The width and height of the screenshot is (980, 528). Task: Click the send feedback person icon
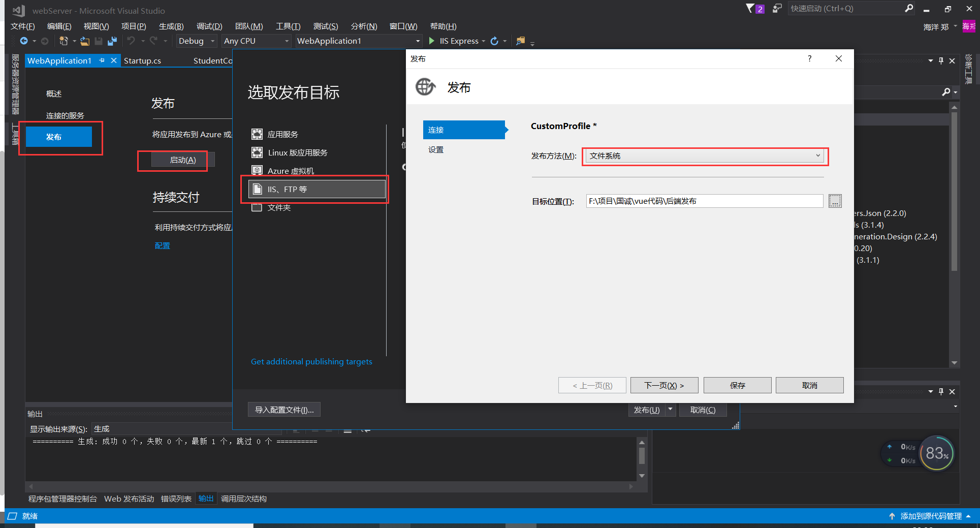pos(777,8)
